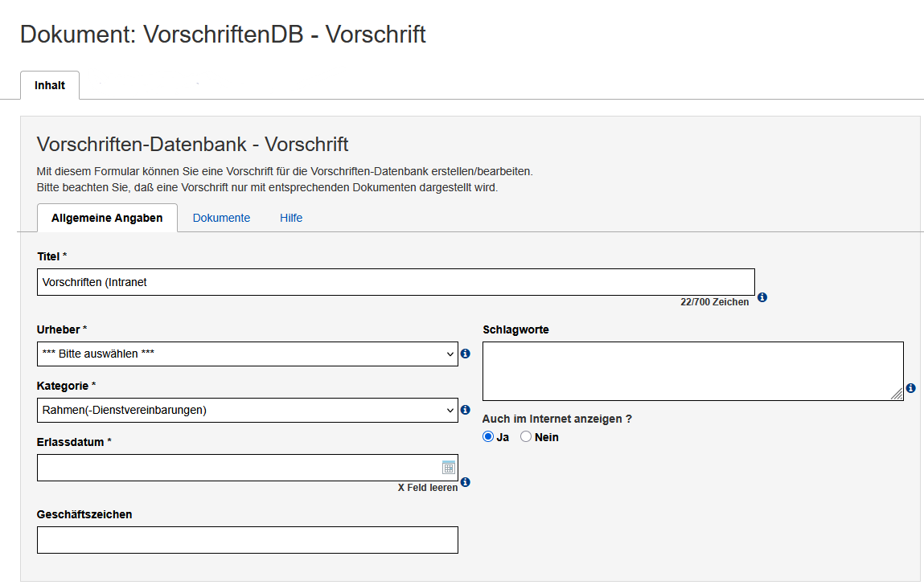924x585 pixels.
Task: Click the info icon beside Feld leeren
Action: (x=465, y=482)
